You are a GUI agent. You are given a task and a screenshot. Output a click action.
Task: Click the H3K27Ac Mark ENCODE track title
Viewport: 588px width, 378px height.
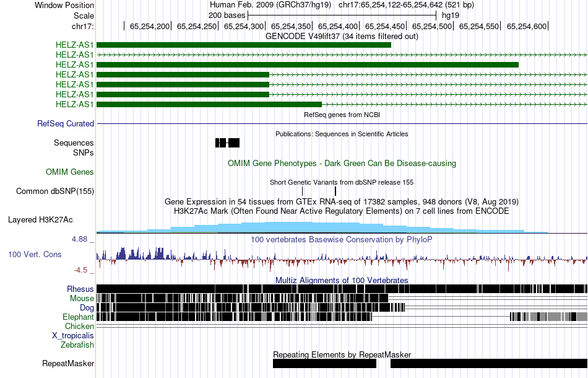point(342,211)
